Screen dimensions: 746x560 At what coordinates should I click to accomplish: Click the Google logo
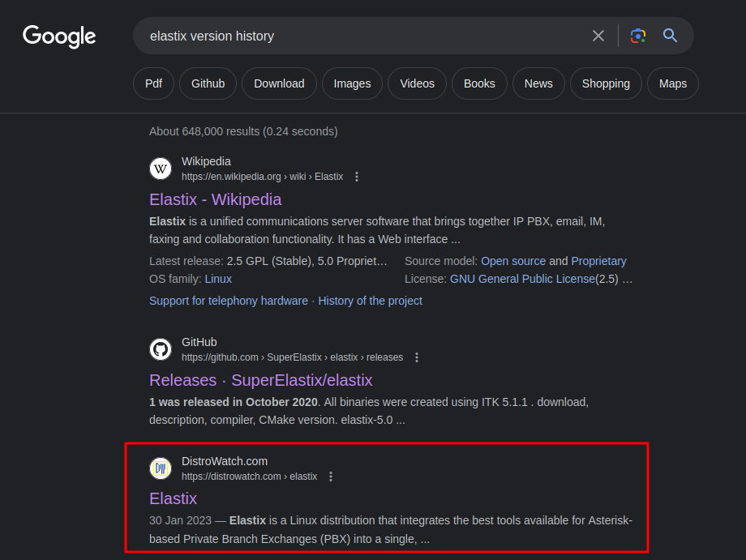tap(59, 36)
